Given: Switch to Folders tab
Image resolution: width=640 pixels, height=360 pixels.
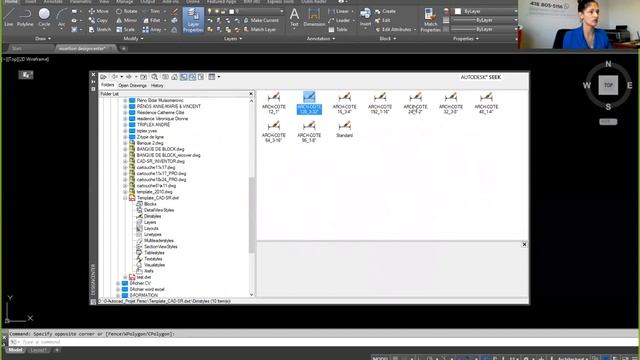Looking at the screenshot, I should tap(107, 85).
